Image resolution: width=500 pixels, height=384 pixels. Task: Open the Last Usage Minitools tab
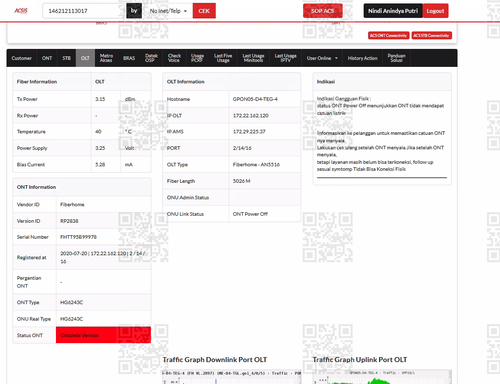coord(253,58)
